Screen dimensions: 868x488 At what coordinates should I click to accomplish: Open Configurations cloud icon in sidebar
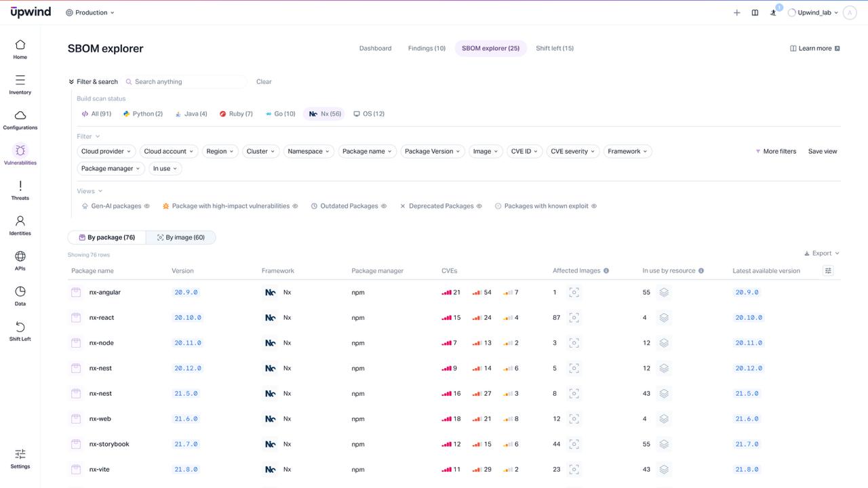20,115
